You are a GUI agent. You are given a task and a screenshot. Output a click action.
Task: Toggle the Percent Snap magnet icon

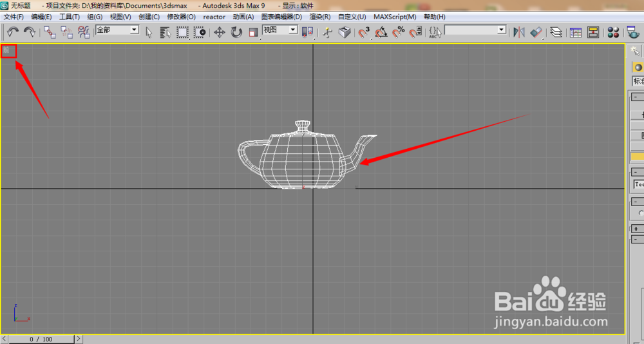pos(399,32)
